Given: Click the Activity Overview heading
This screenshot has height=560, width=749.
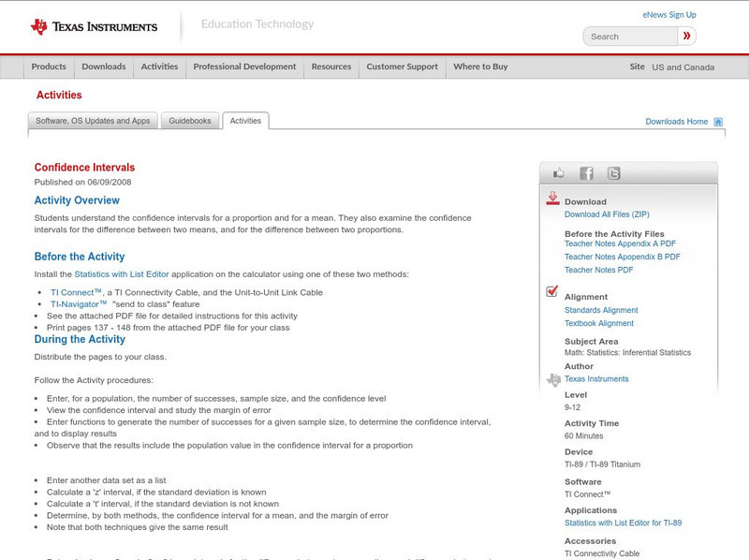Looking at the screenshot, I should click(x=77, y=200).
